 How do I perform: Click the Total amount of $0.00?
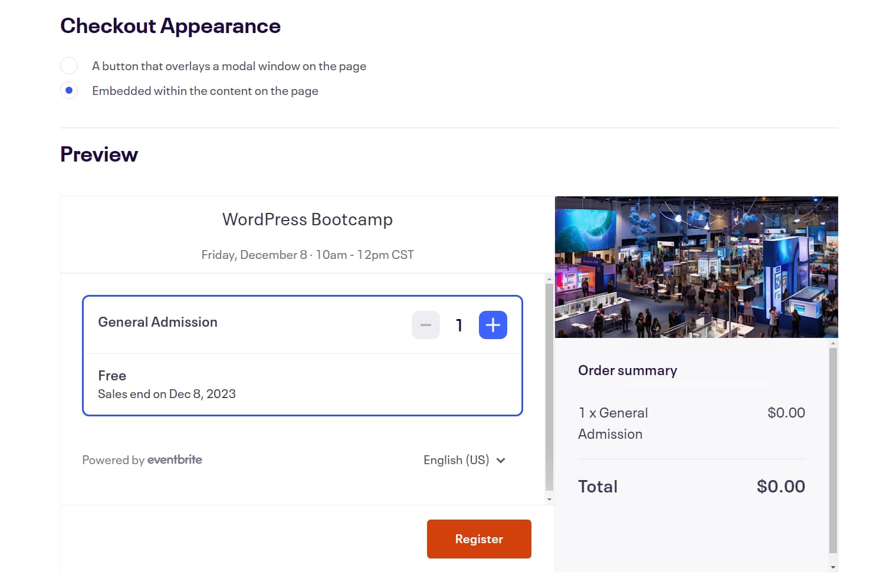click(x=781, y=486)
